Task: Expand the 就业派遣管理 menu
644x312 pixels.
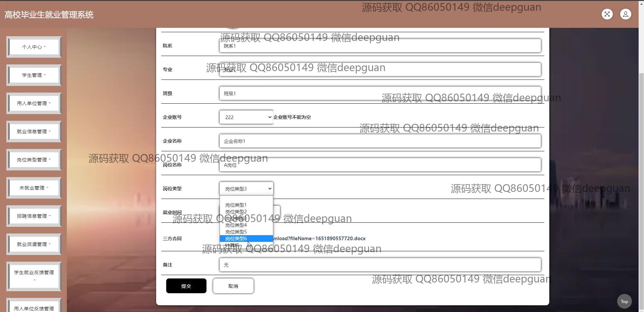Action: point(34,244)
